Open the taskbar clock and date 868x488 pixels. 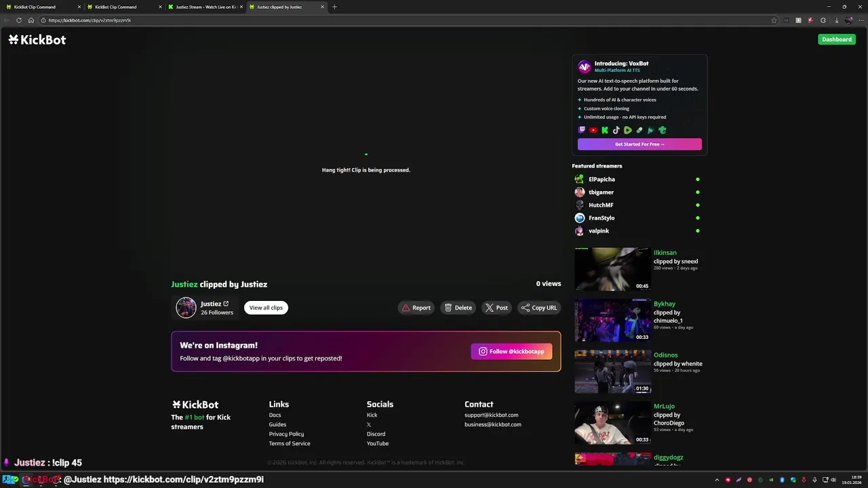852,480
